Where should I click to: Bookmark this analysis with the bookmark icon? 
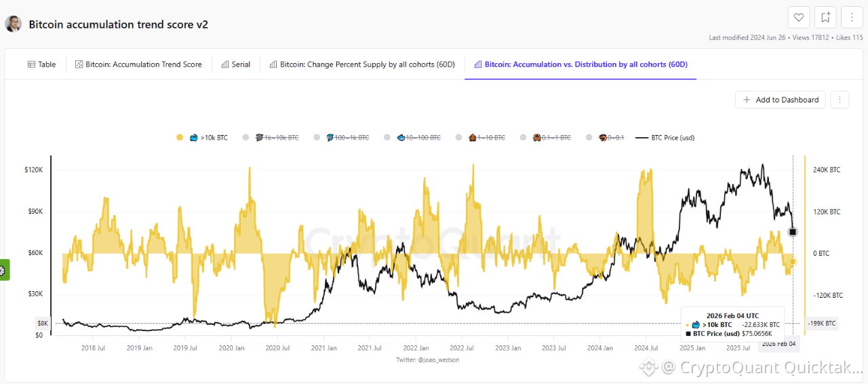pyautogui.click(x=825, y=18)
